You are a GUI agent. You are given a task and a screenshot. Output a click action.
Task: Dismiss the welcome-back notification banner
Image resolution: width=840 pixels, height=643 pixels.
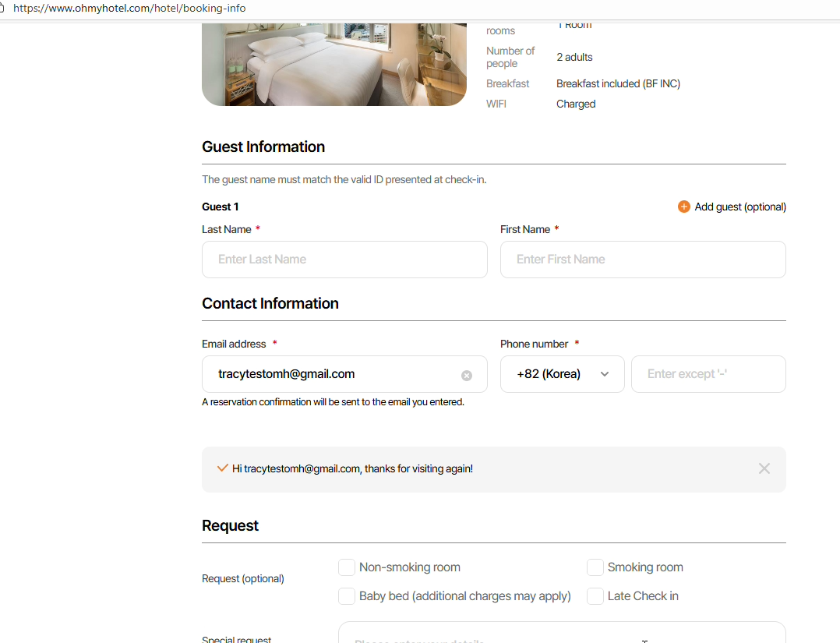(x=764, y=468)
